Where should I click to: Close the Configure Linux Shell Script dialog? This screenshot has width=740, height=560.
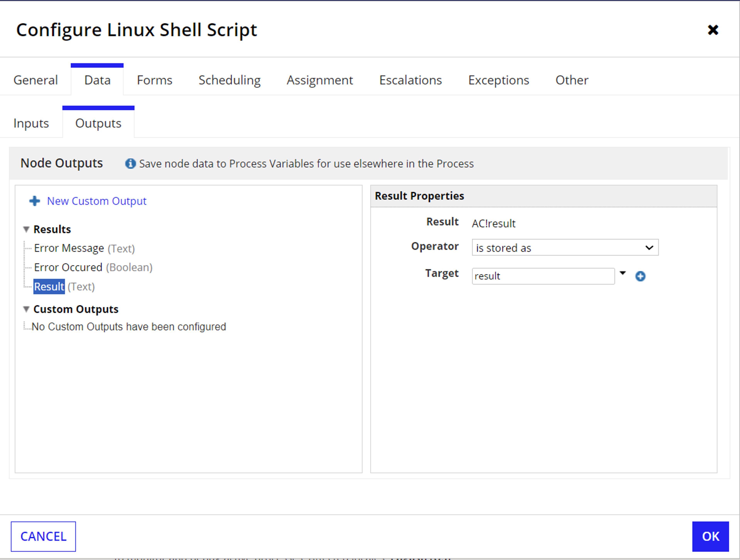[713, 30]
